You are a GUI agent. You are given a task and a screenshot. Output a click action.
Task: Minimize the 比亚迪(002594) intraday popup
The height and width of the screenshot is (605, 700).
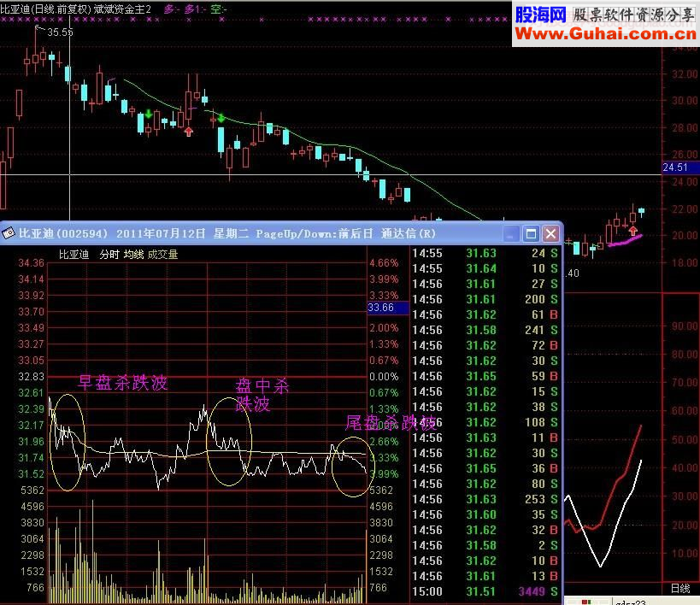(x=511, y=233)
